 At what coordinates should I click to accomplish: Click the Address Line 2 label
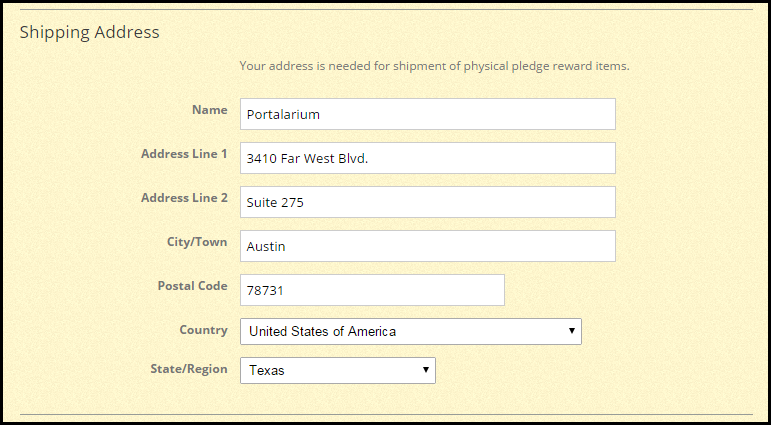coord(184,198)
